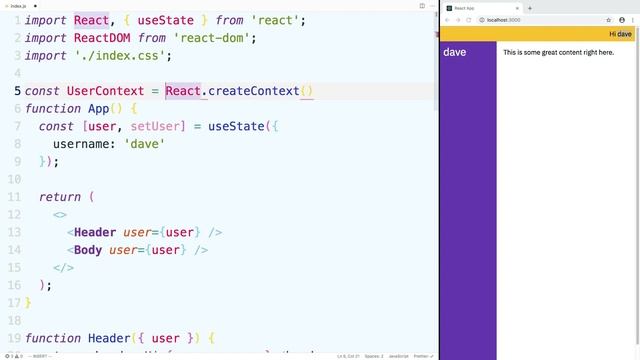Click 'username' property on line 8
This screenshot has height=360, width=640.
[81, 144]
